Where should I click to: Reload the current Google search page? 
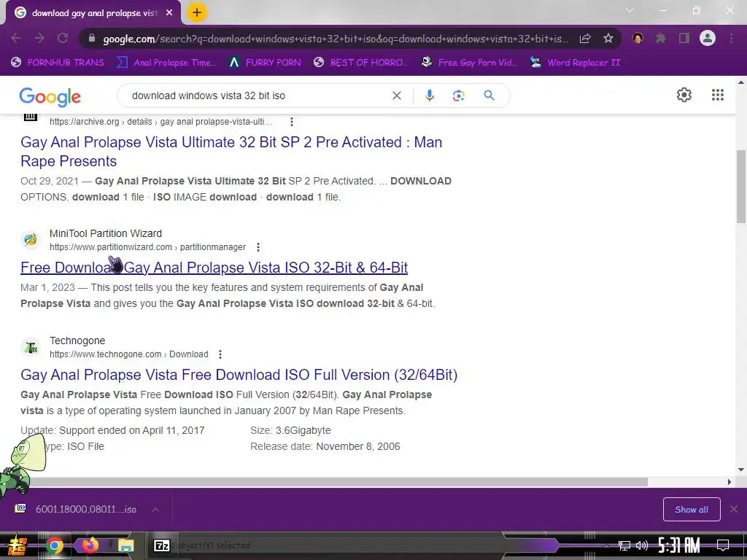tap(63, 38)
